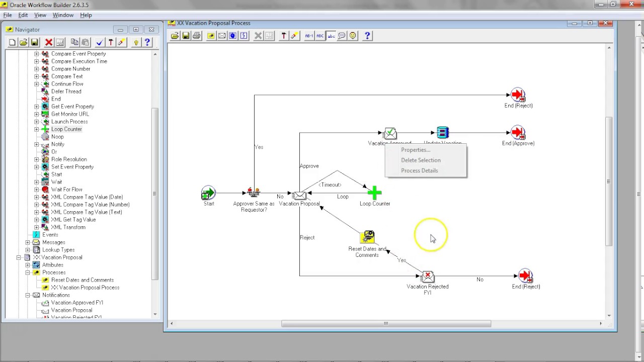Toggle the uppercase ABC display name label mode
This screenshot has width=644, height=362.
click(320, 36)
